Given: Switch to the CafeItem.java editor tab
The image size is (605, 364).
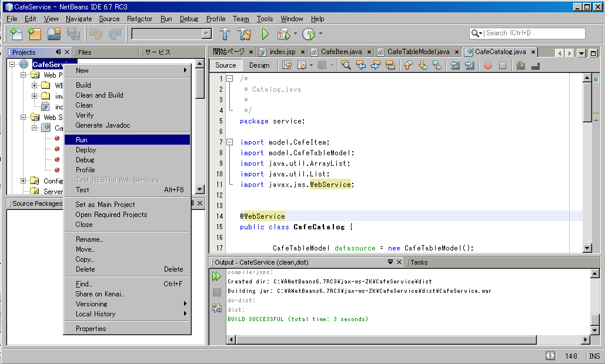Looking at the screenshot, I should click(x=341, y=52).
